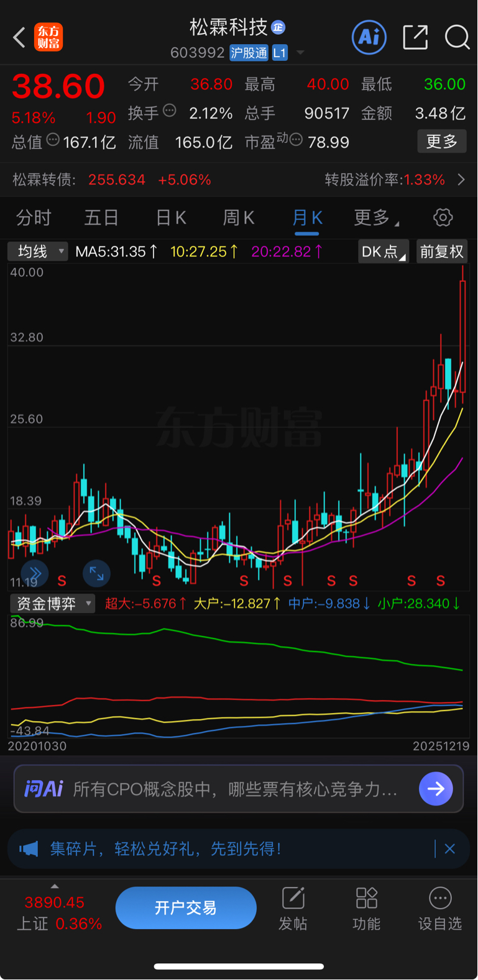Click the 开户交易 button
The image size is (478, 980).
[186, 908]
